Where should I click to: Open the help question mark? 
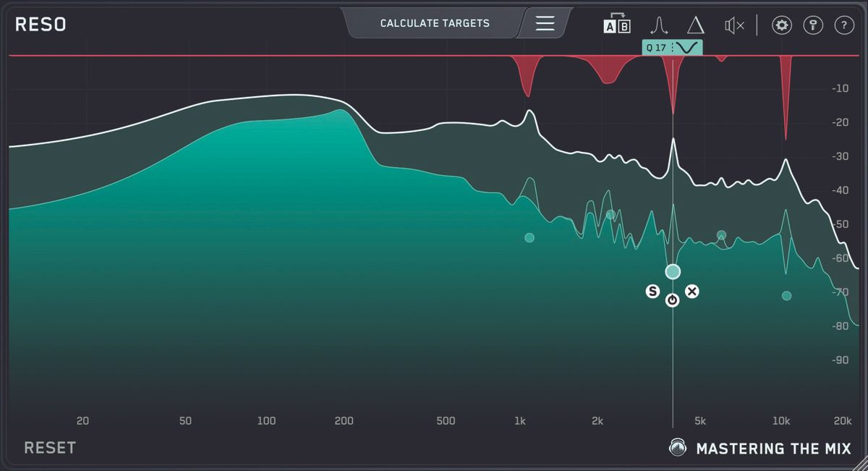[x=845, y=24]
